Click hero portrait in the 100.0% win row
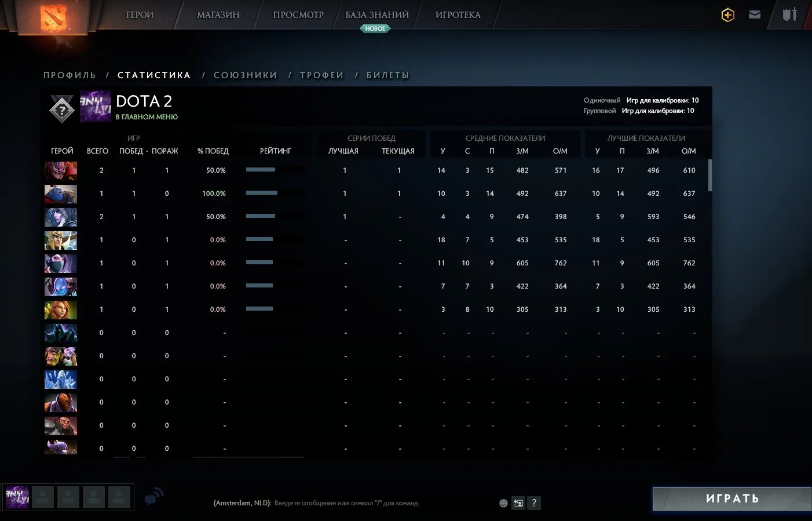Viewport: 812px width, 521px height. 61,194
